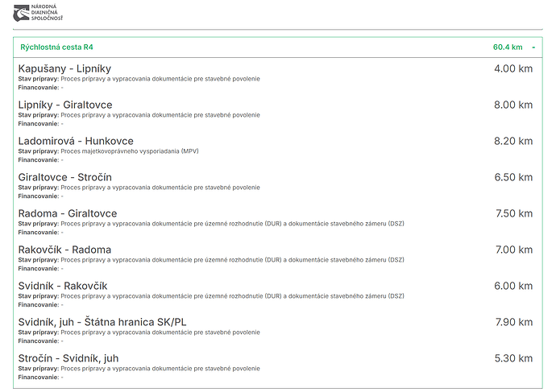Click the 7.50 km length value
556x392 pixels.
[514, 213]
